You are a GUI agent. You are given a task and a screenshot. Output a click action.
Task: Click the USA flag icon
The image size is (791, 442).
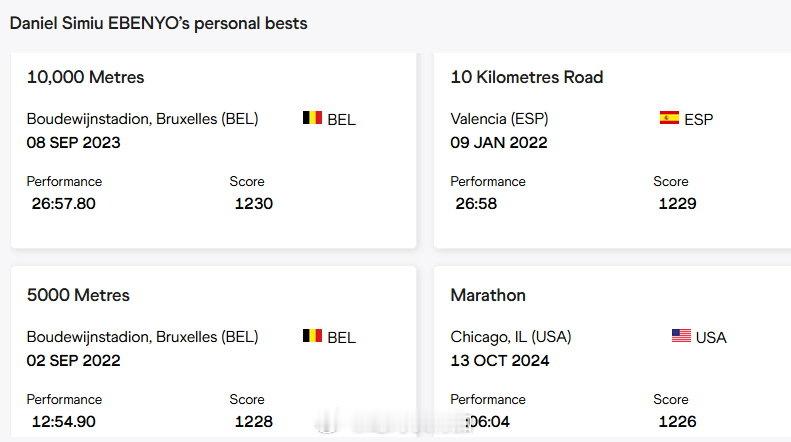[681, 336]
